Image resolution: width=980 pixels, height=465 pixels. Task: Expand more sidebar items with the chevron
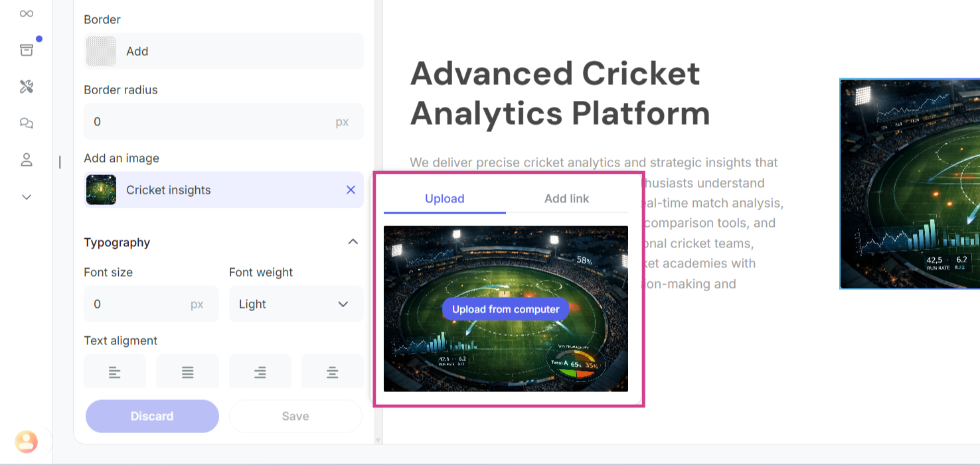click(27, 197)
